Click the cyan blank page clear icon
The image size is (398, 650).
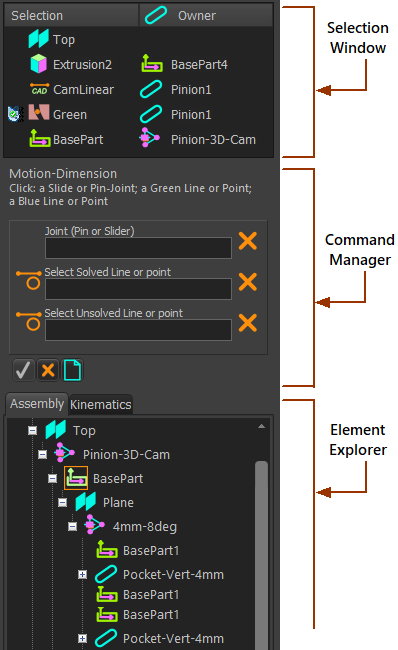click(72, 370)
